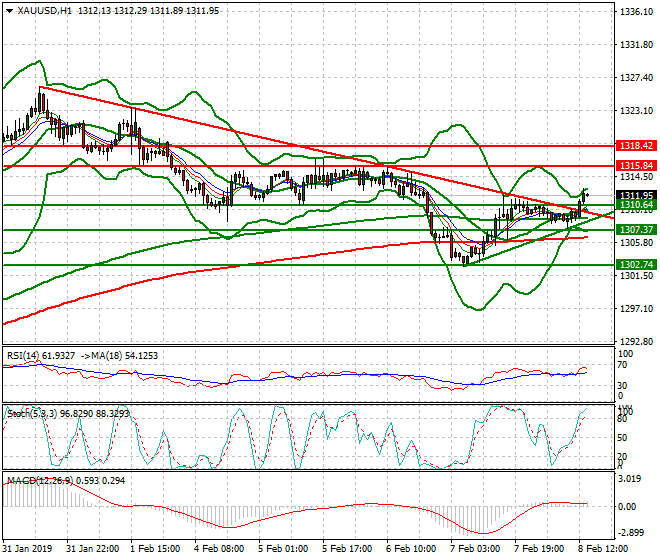Click the RSI(14) indicator label
This screenshot has height=560, width=660.
point(24,355)
